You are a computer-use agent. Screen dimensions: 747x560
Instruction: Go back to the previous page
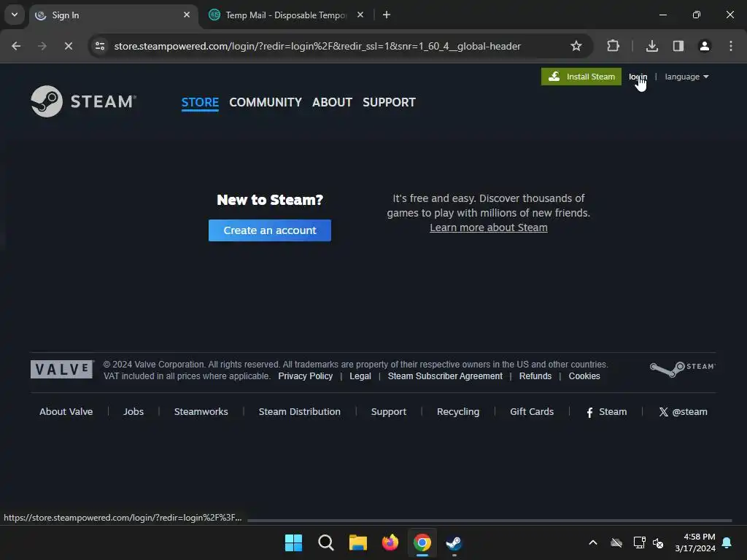click(16, 46)
